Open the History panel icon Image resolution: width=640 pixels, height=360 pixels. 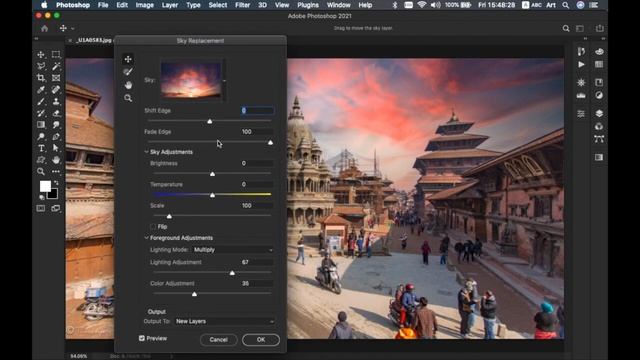[581, 51]
